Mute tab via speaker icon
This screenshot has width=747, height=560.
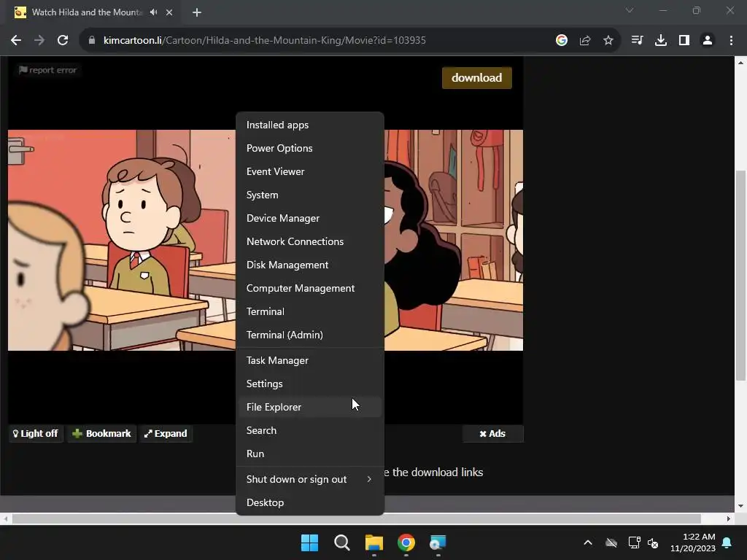click(153, 12)
